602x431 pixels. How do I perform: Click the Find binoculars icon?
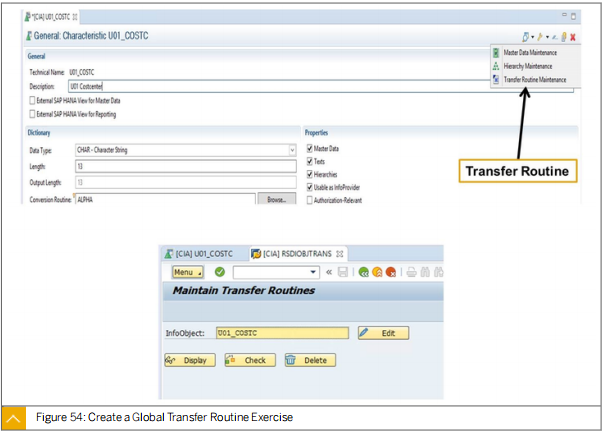[425, 272]
